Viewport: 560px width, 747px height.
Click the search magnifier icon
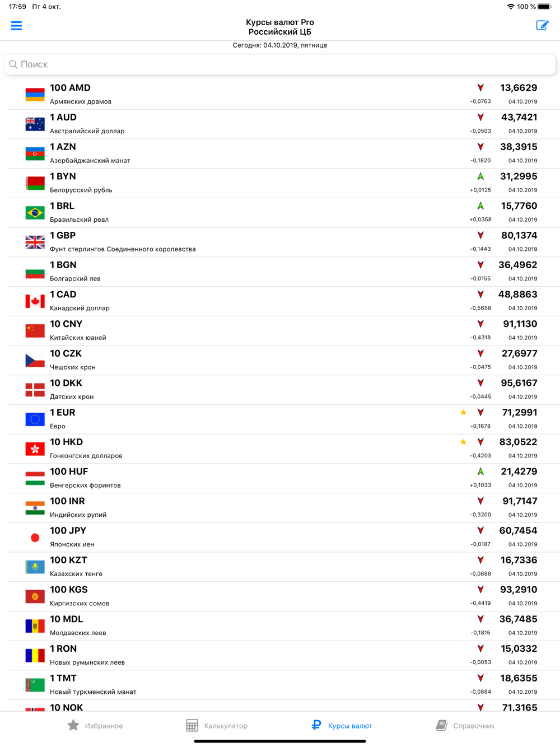click(13, 64)
